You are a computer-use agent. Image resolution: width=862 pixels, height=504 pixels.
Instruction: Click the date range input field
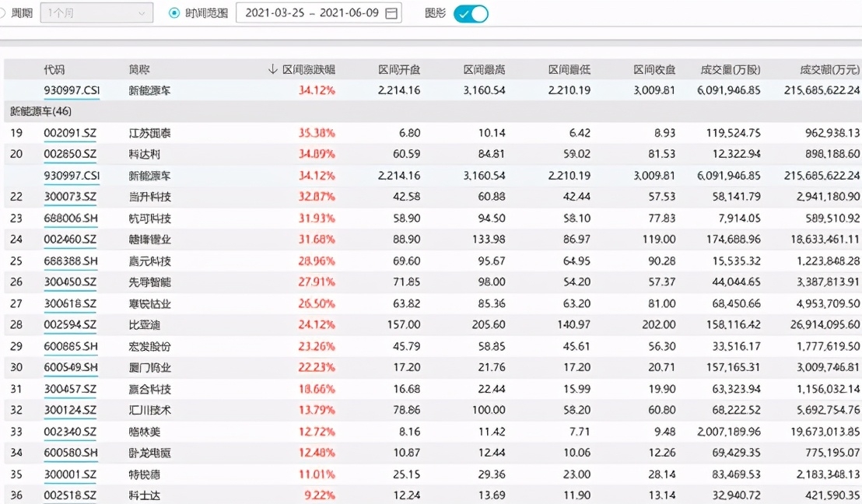pos(311,12)
